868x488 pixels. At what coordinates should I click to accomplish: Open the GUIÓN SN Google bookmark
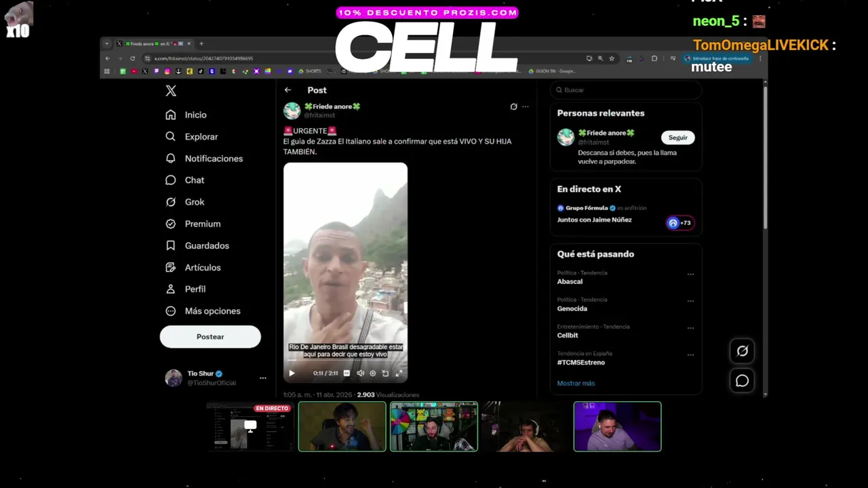[x=552, y=71]
